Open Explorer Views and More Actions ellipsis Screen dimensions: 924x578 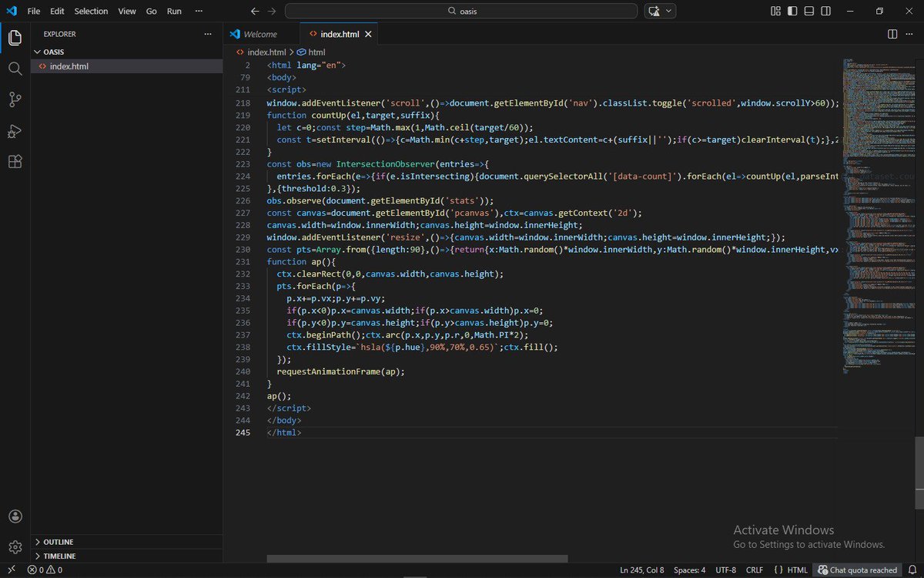click(207, 34)
